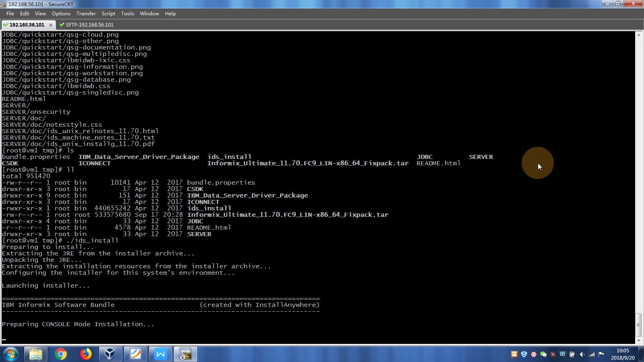Screen dimensions: 644x362
Task: Open the pencil note app on the taskbar
Action: tap(135, 354)
